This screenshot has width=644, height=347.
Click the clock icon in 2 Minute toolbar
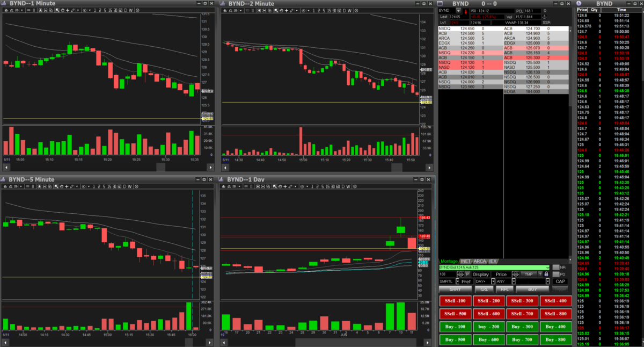pyautogui.click(x=303, y=11)
